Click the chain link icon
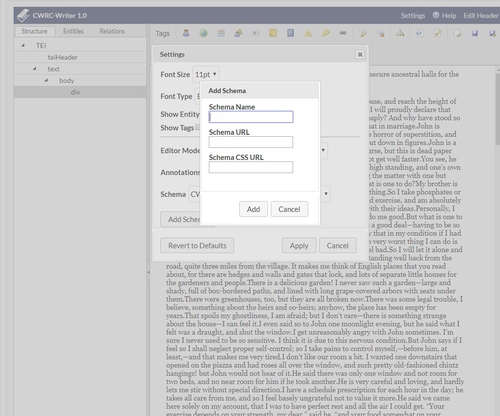The width and height of the screenshot is (500, 416). pyautogui.click(x=343, y=33)
